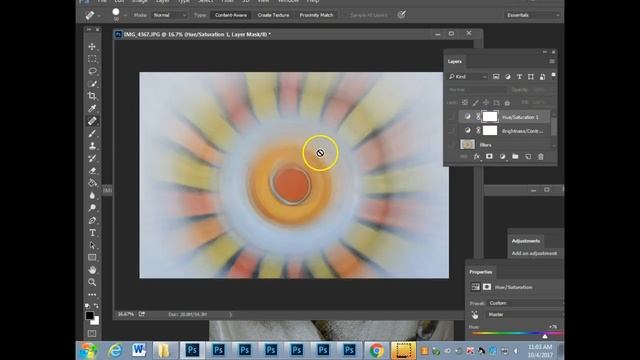This screenshot has height=360, width=640.
Task: Select the Lasso tool
Action: (92, 71)
